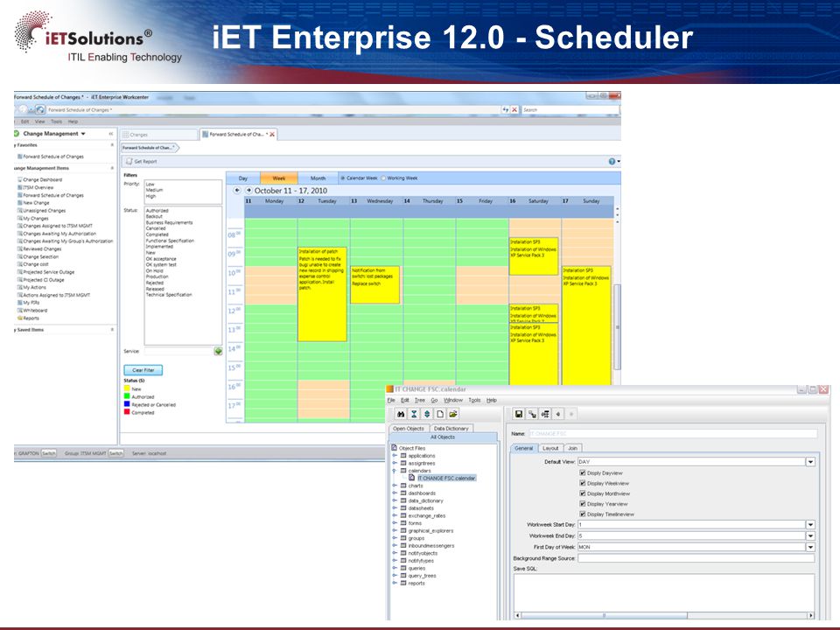This screenshot has width=840, height=630.
Task: Click the back arrow icon in right toolbar
Action: (x=558, y=414)
